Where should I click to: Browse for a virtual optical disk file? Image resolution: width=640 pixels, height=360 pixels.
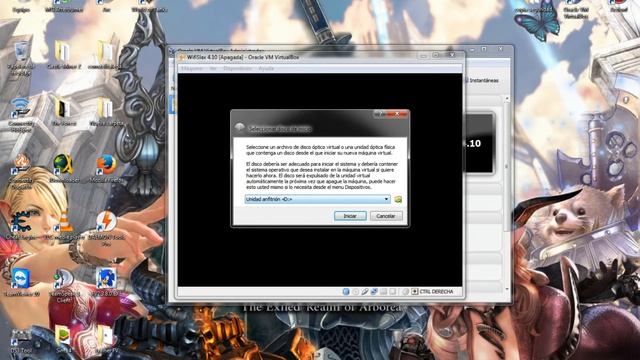398,199
